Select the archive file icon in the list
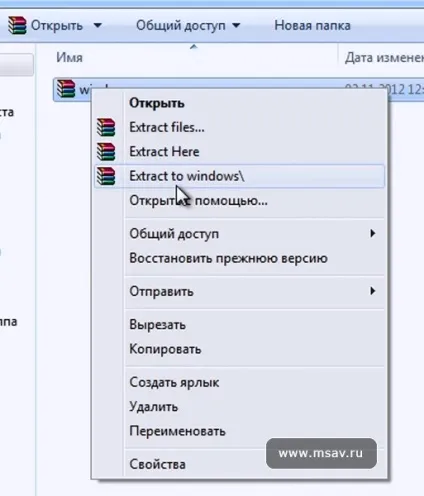The width and height of the screenshot is (424, 496). (66, 89)
